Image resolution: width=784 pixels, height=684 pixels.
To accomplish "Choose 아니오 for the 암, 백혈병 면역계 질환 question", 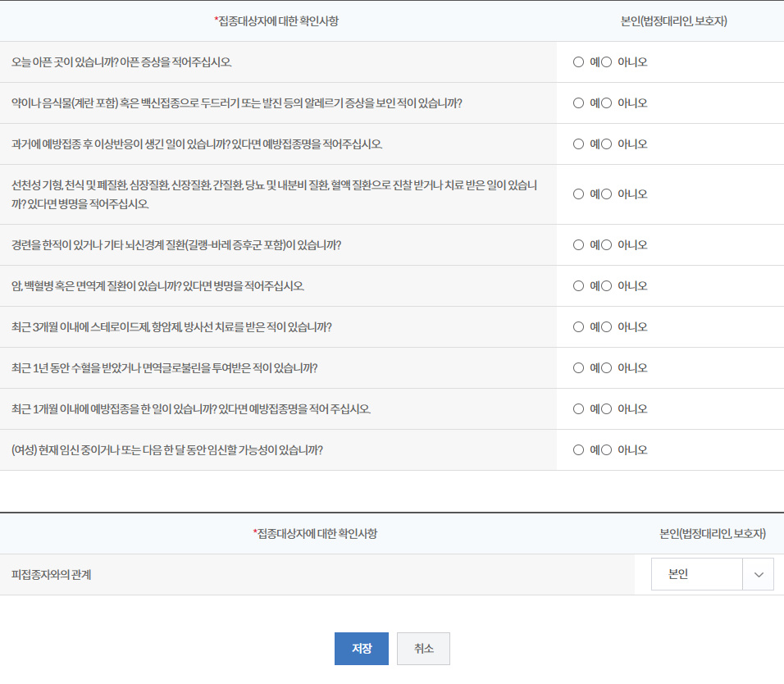I will click(x=605, y=285).
